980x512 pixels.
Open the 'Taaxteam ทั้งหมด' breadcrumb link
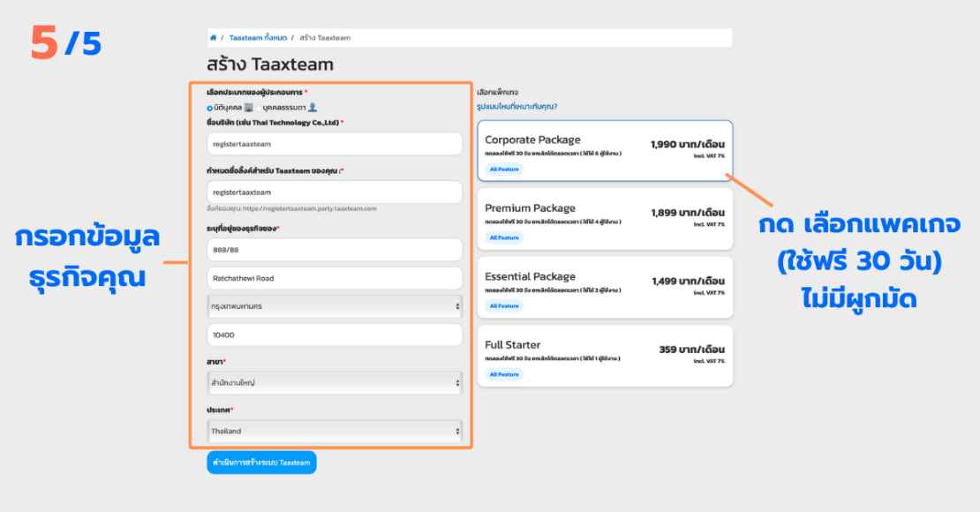[x=258, y=37]
